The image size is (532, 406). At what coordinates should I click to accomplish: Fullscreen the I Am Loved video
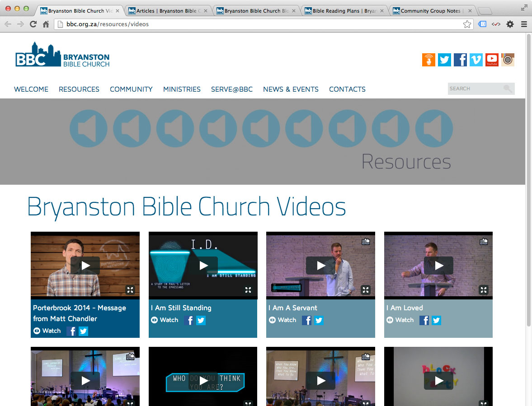coord(484,290)
